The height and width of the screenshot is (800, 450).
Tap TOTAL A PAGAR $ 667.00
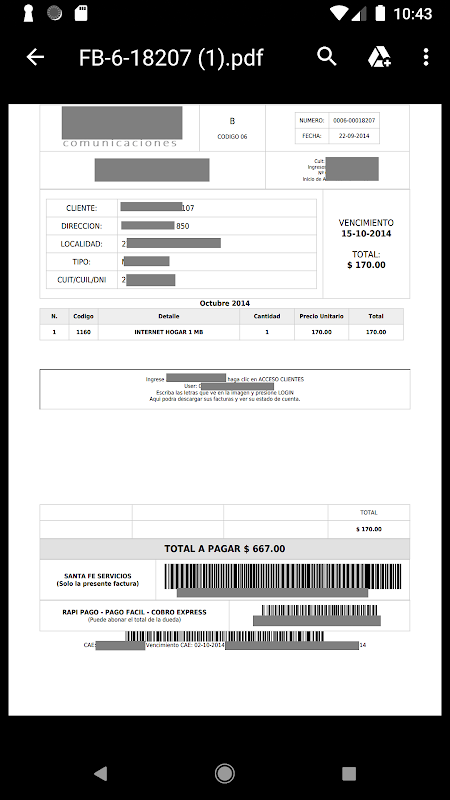point(224,549)
